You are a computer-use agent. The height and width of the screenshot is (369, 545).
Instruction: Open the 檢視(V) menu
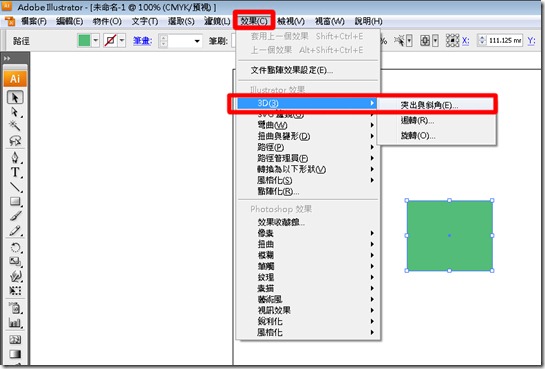pyautogui.click(x=291, y=21)
